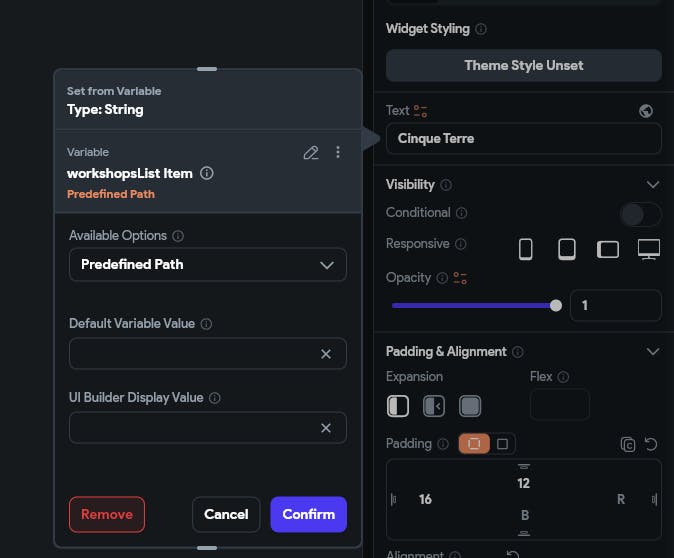This screenshot has height=558, width=674.
Task: Click the Opacity slider handle
Action: 556,306
